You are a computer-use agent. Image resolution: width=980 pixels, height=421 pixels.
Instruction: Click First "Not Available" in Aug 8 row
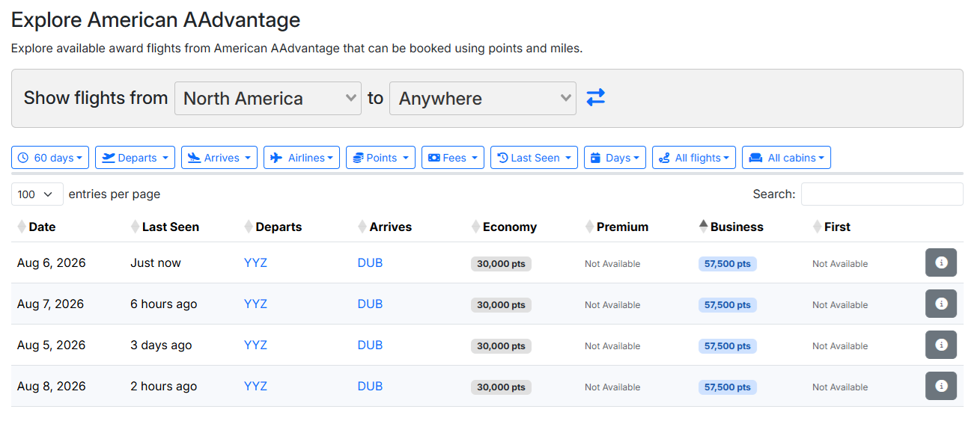840,387
